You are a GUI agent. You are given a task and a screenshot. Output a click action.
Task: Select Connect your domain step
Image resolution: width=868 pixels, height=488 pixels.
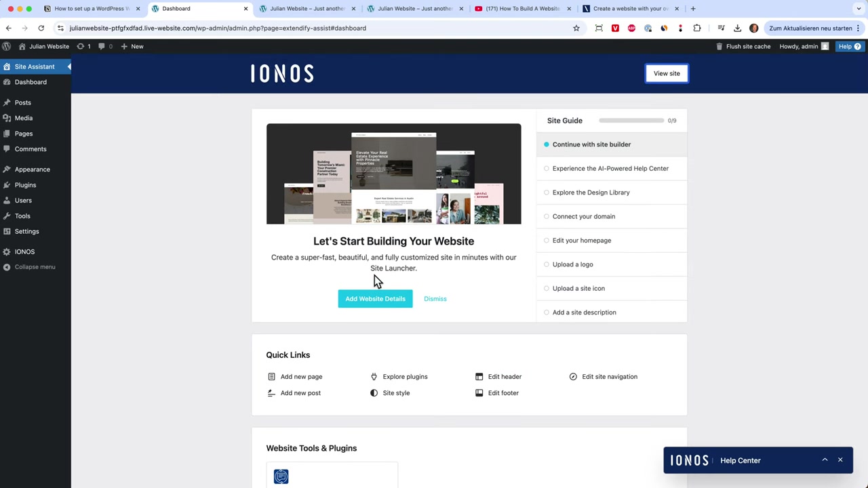pyautogui.click(x=612, y=216)
